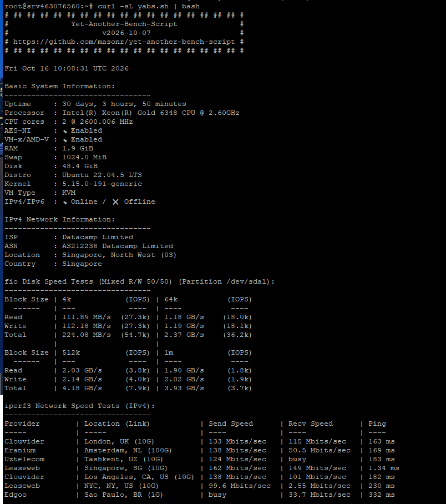Image resolution: width=446 pixels, height=504 pixels.
Task: Click the 'Recv Speed' column header
Action: [x=311, y=424]
